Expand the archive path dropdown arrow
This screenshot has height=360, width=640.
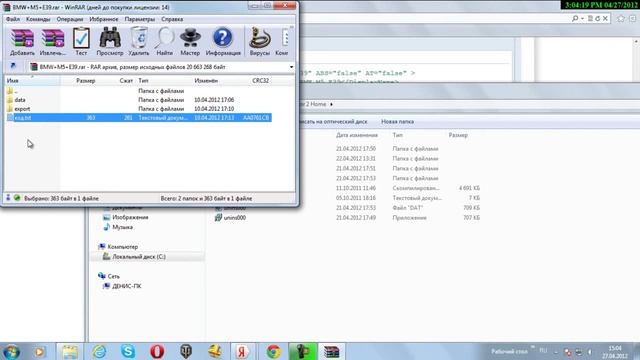(x=291, y=67)
